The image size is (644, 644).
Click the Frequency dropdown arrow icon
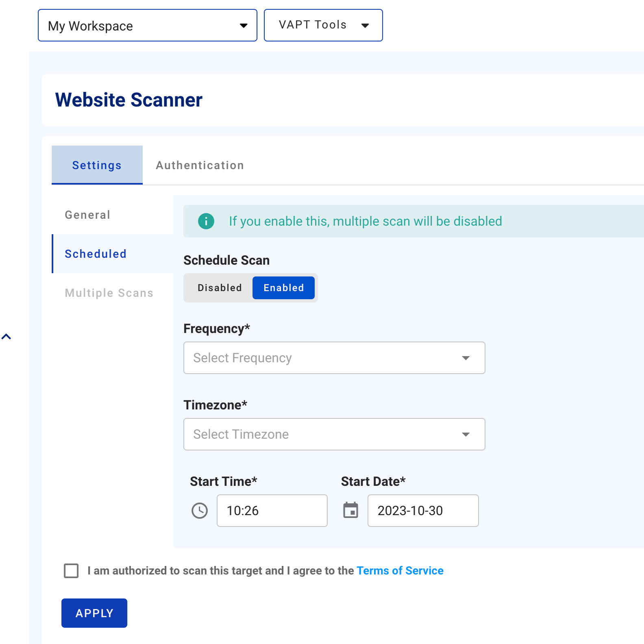click(466, 358)
